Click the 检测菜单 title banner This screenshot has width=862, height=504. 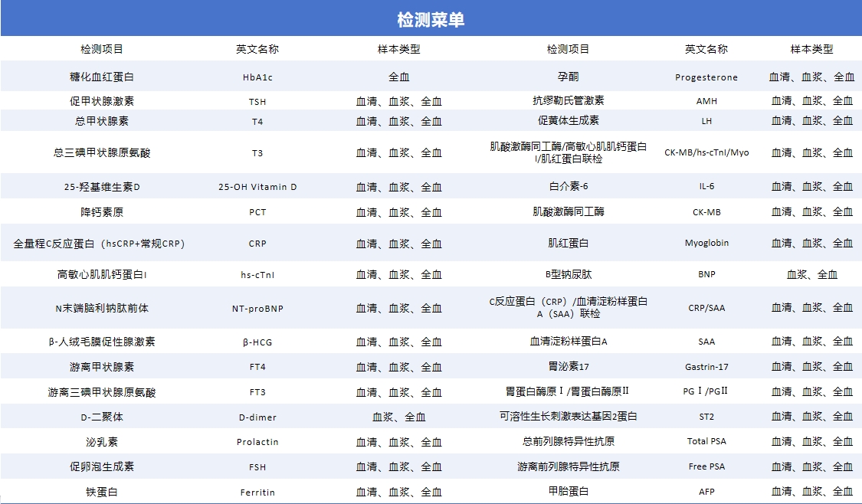coord(431,19)
